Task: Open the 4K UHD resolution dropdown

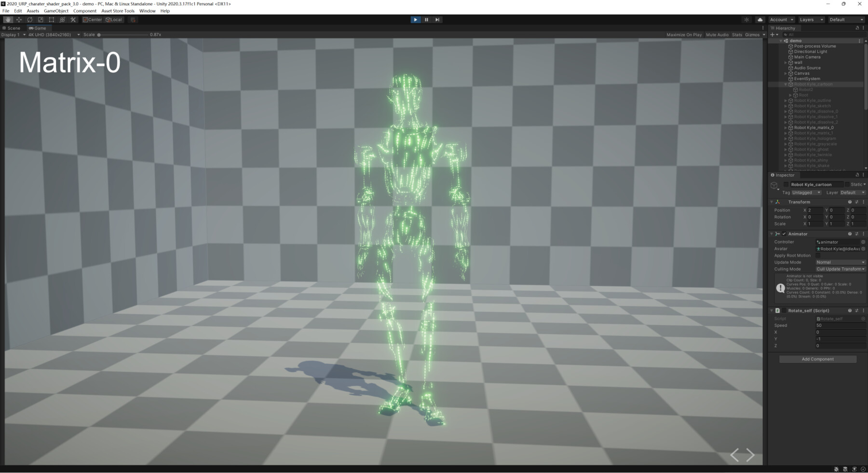Action: tap(54, 35)
